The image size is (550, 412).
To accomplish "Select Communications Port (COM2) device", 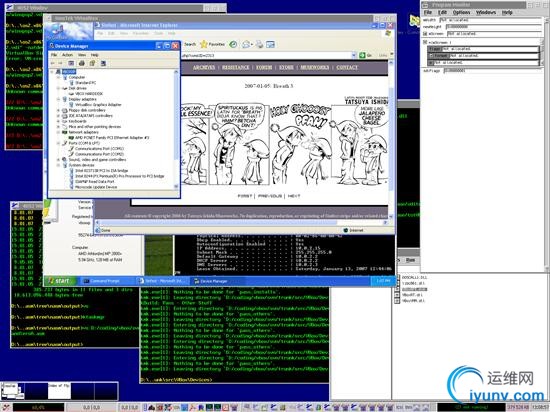I will [99, 154].
